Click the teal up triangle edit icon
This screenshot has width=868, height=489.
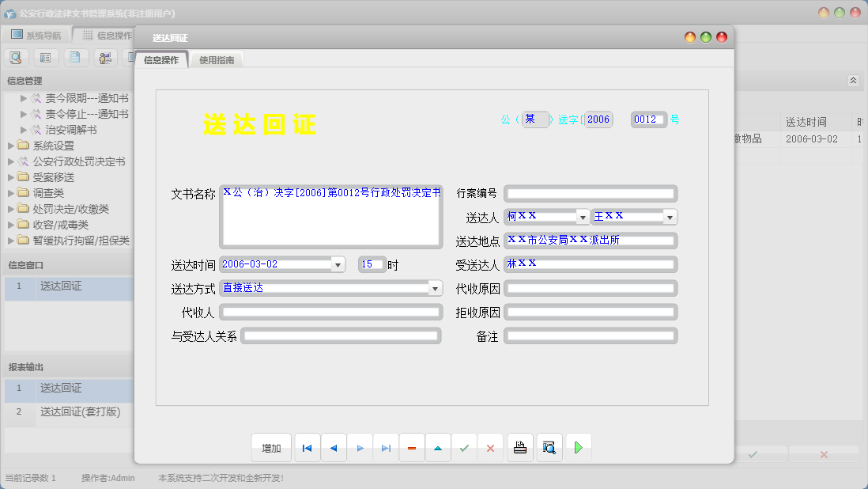pos(438,448)
